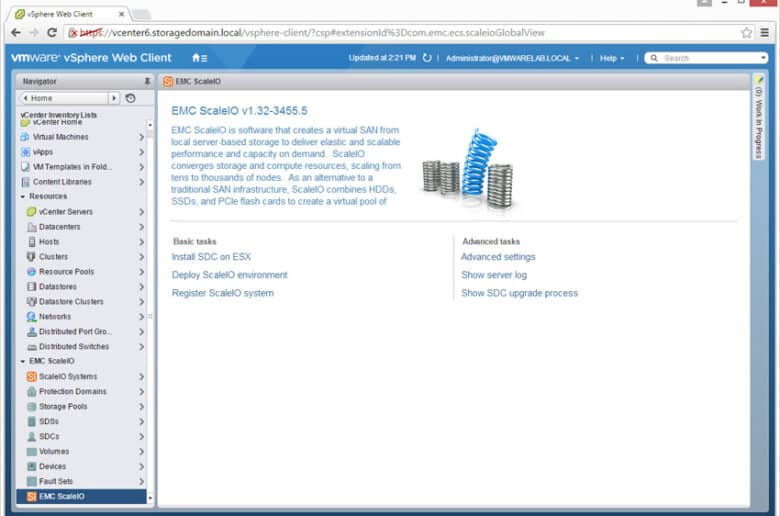Open Advanced settings link
Viewport: 780px width, 516px height.
coord(498,257)
